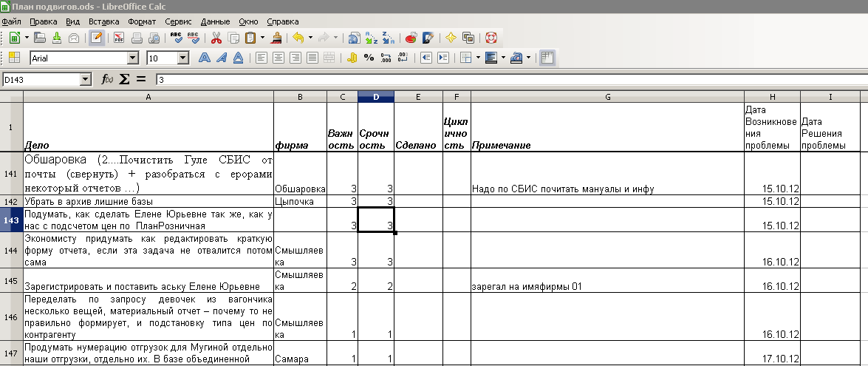The width and height of the screenshot is (868, 366).
Task: Apply percent number format
Action: pos(369,58)
